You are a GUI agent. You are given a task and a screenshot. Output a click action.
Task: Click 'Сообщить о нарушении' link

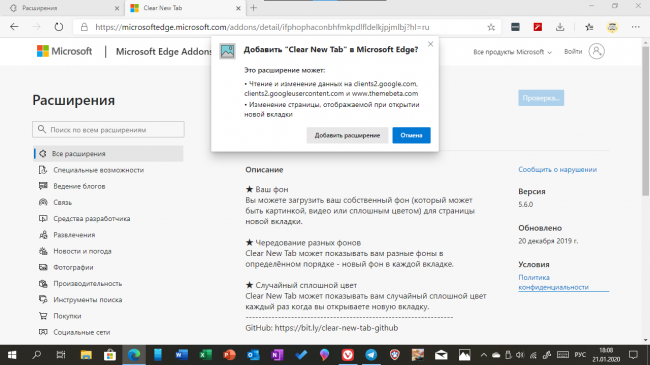558,169
